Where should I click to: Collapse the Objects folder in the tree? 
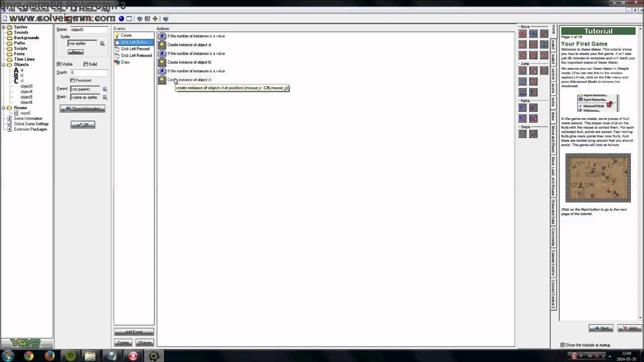point(4,64)
